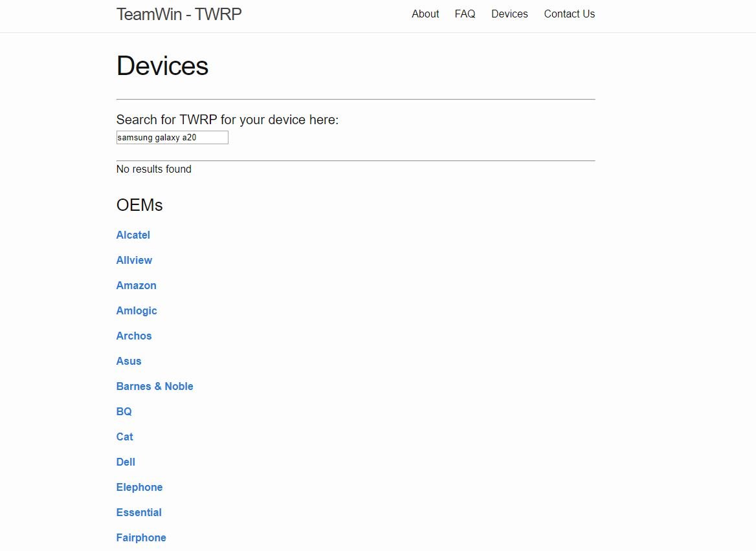Open the Alcatel OEM page
This screenshot has width=756, height=551.
(133, 235)
